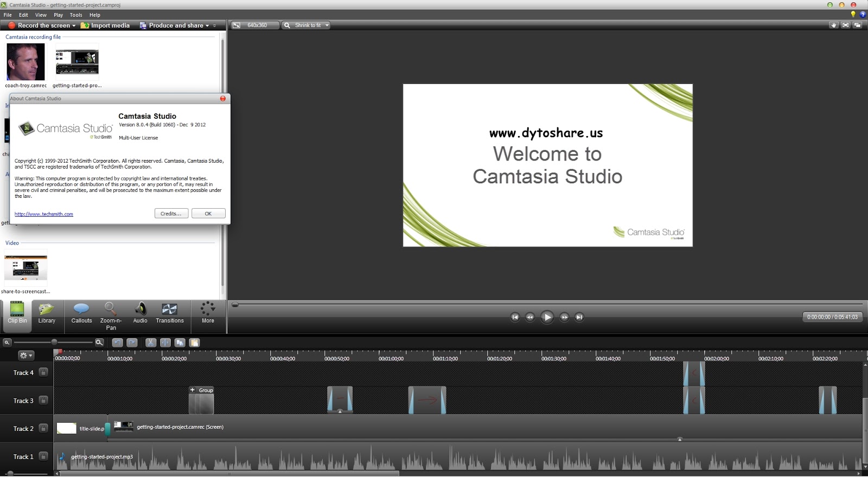
Task: Split the clip at the playhead
Action: (x=165, y=343)
